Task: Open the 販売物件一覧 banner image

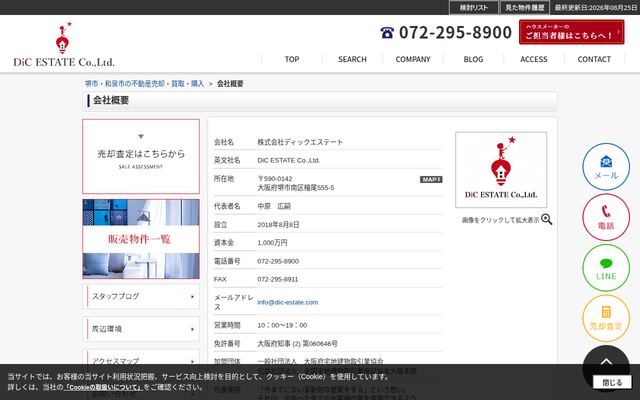Action: (x=141, y=239)
